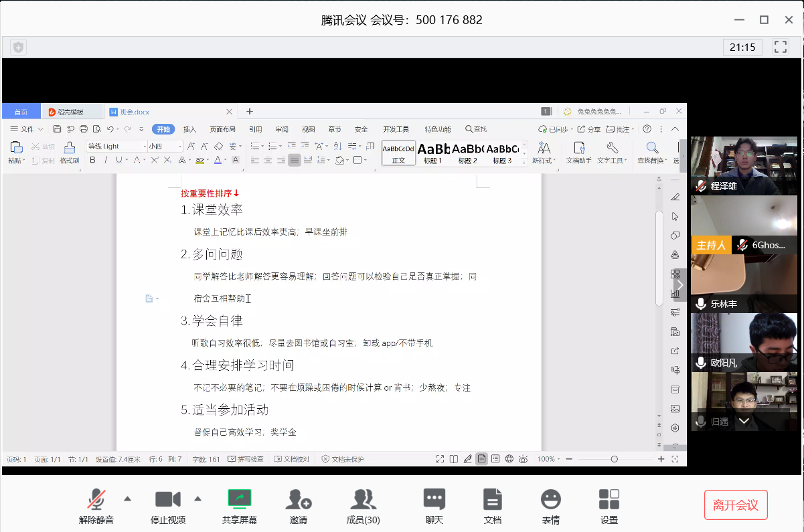804x532 pixels.
Task: Open the meeting security shield icon
Action: [x=18, y=47]
